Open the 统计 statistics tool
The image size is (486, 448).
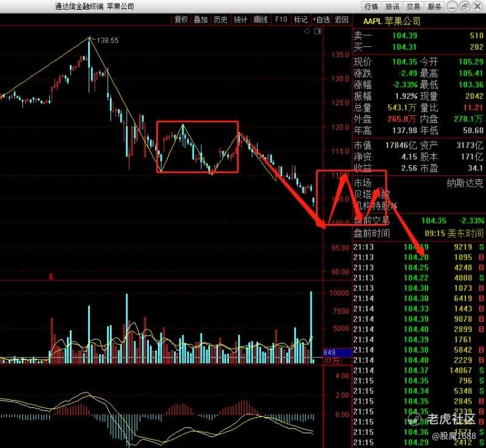[241, 19]
